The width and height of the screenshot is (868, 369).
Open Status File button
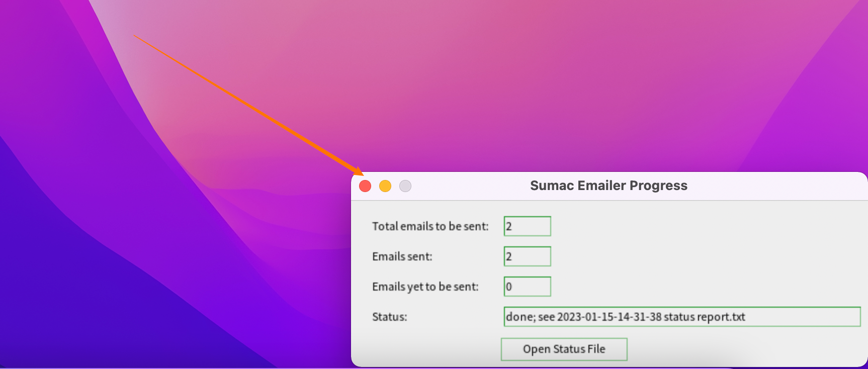[x=564, y=349]
